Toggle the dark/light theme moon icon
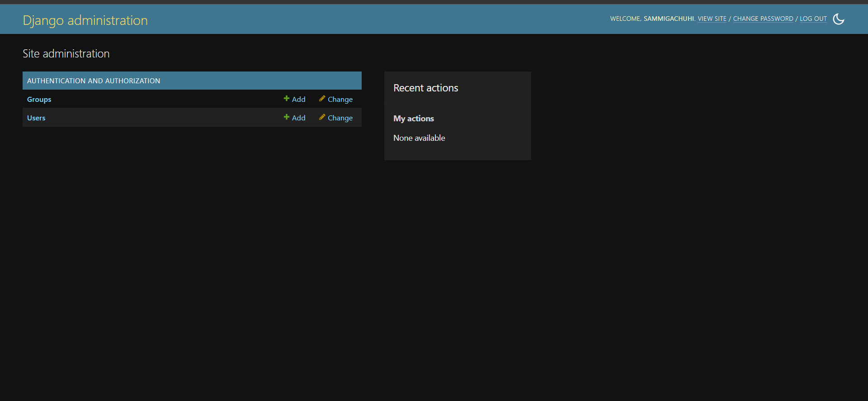The image size is (868, 401). point(839,19)
